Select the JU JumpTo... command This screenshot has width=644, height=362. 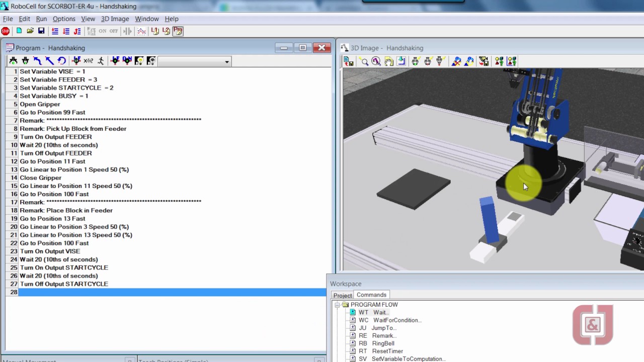click(377, 328)
